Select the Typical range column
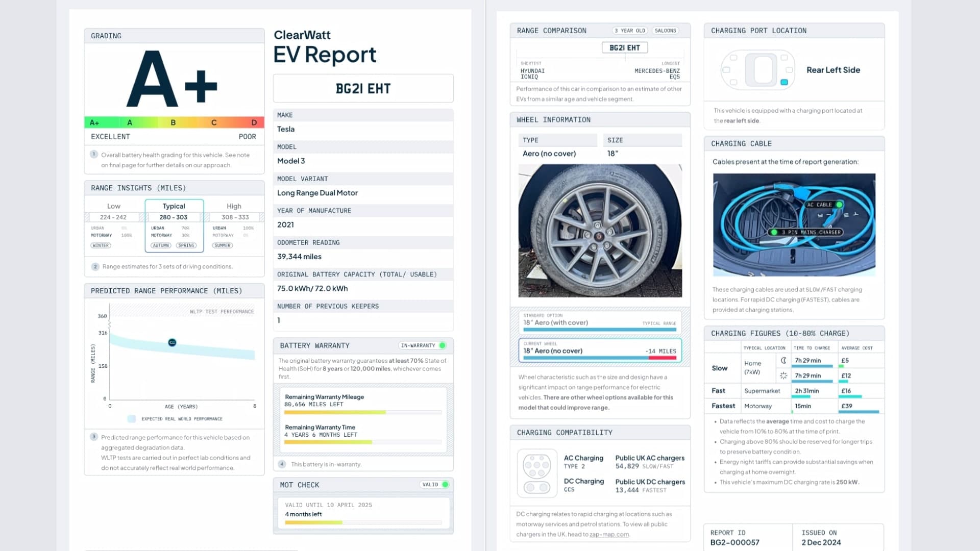 (x=174, y=226)
